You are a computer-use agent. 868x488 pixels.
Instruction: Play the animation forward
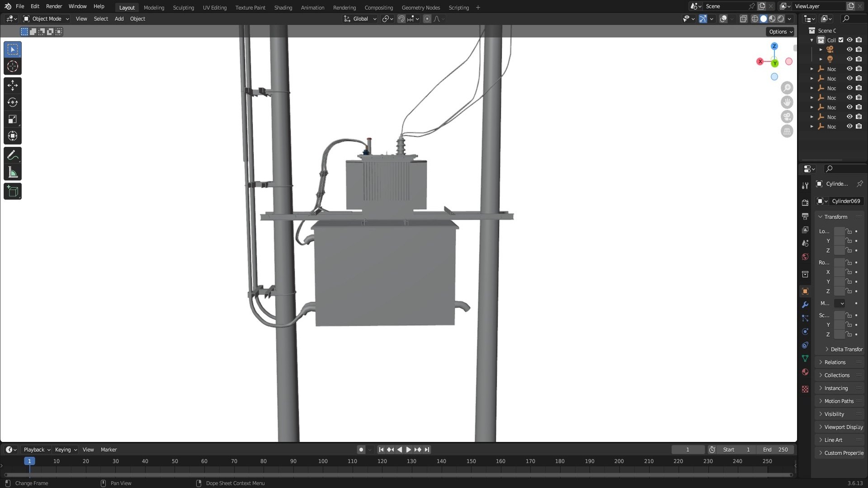(409, 450)
